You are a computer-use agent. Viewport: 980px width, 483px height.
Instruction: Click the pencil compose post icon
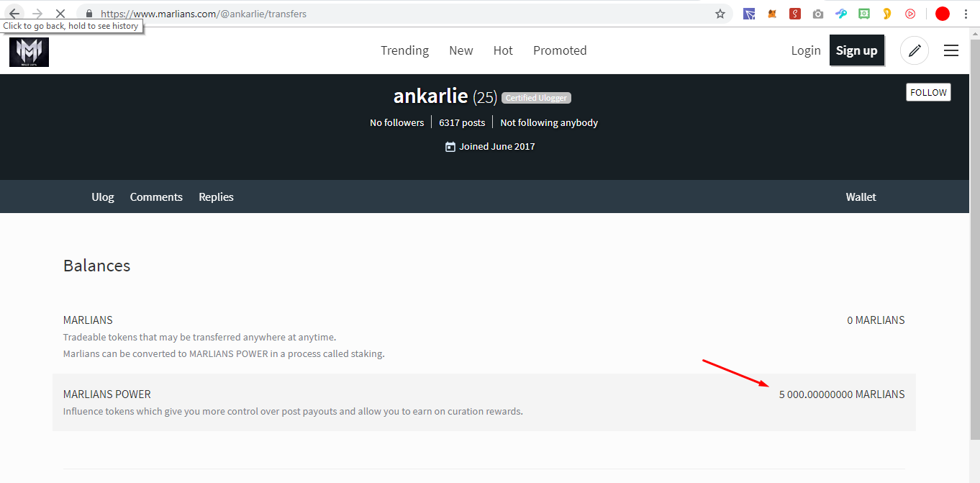click(x=915, y=50)
